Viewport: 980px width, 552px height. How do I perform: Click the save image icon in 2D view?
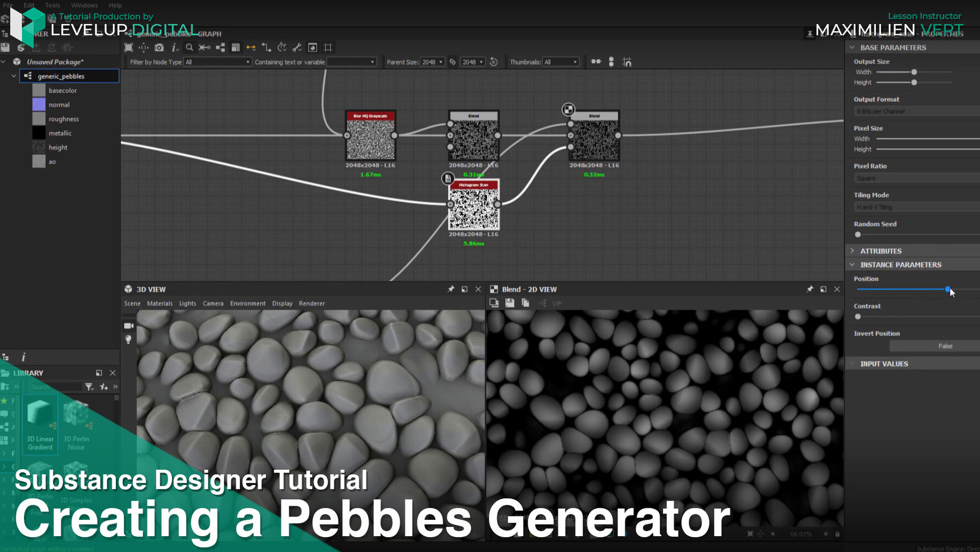click(x=510, y=304)
